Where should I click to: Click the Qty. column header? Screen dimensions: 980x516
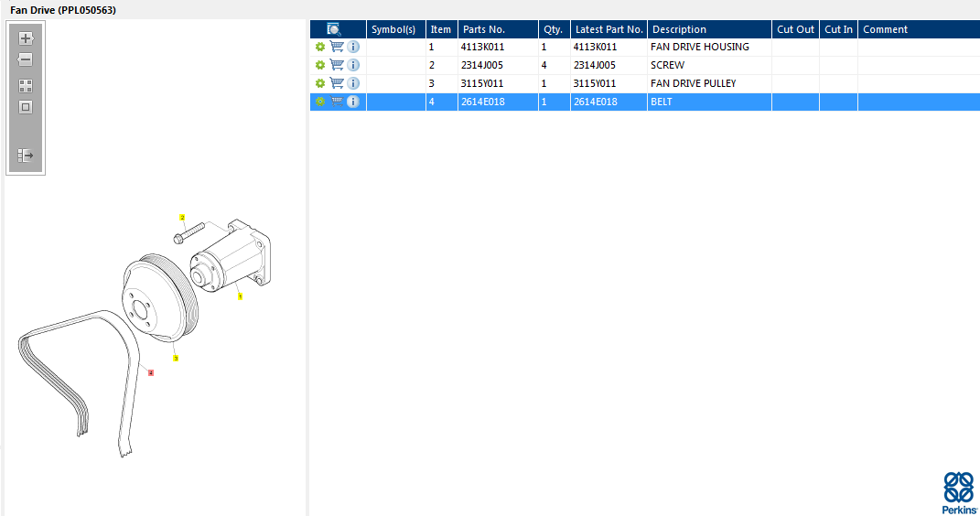pos(555,29)
